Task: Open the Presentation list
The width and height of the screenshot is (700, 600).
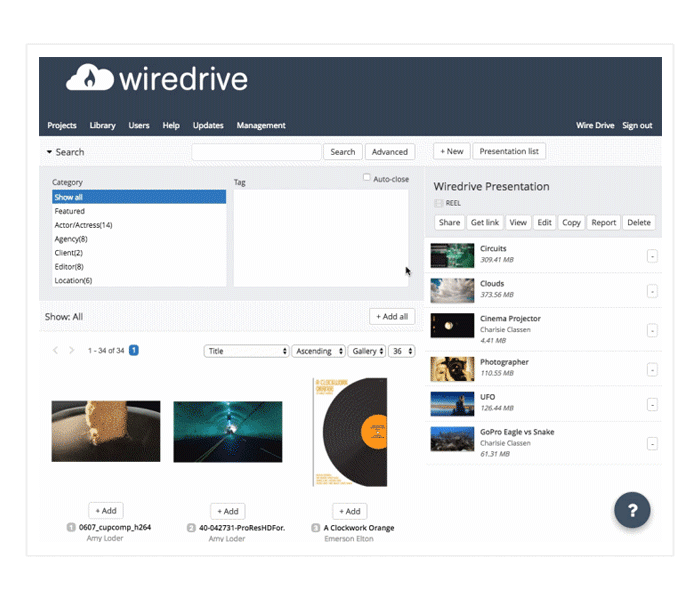Action: coord(509,151)
